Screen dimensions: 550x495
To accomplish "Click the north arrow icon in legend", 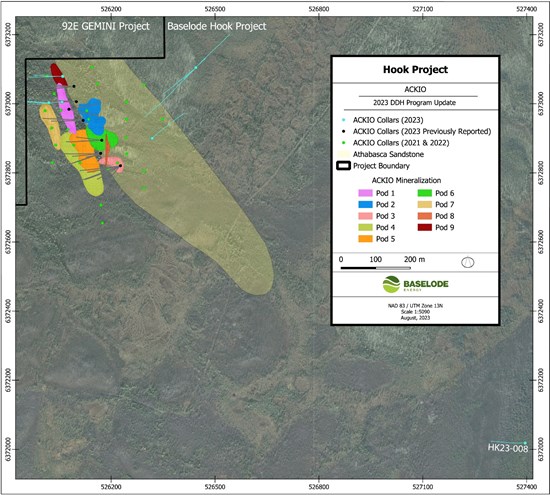I will tap(468, 262).
